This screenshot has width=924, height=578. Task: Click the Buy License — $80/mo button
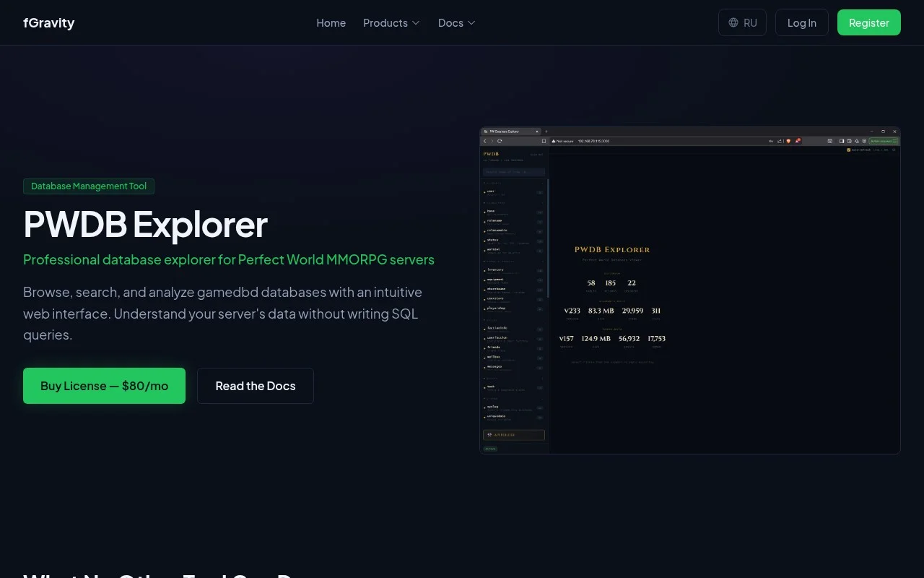click(x=104, y=385)
